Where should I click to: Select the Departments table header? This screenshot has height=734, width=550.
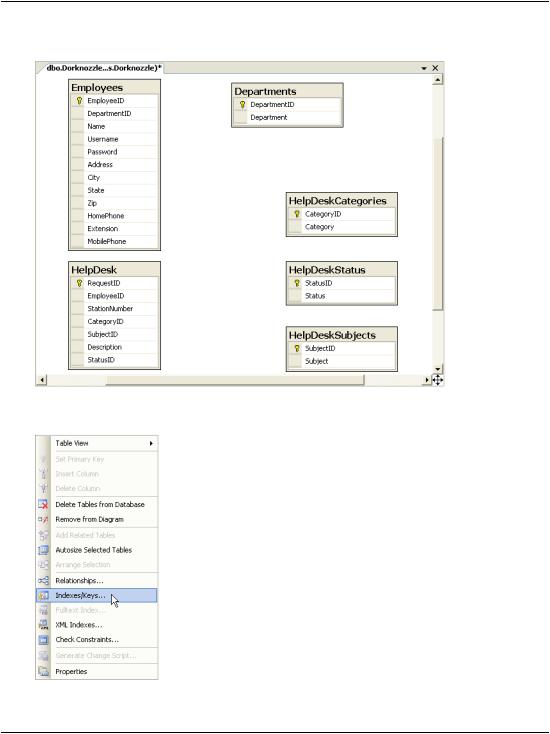click(x=287, y=91)
